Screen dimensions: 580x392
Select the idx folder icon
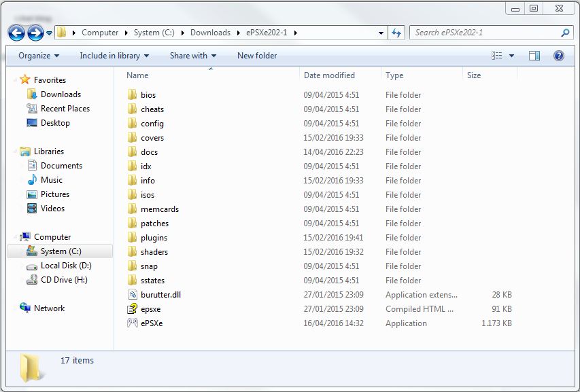[x=132, y=166]
